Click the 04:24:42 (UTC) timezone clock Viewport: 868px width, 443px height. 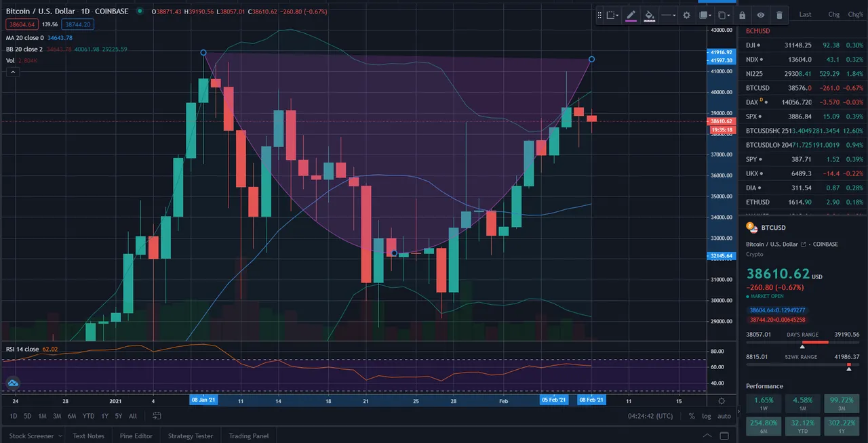click(650, 416)
